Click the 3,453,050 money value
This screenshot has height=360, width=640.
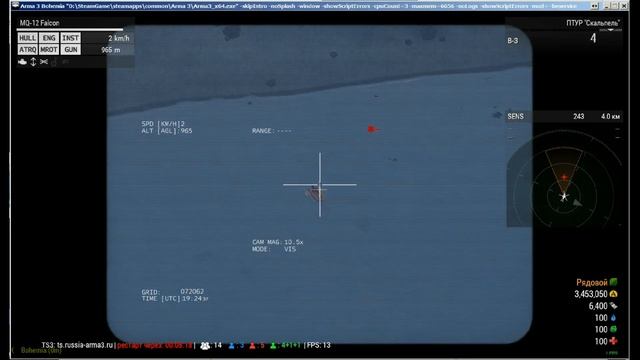591,294
